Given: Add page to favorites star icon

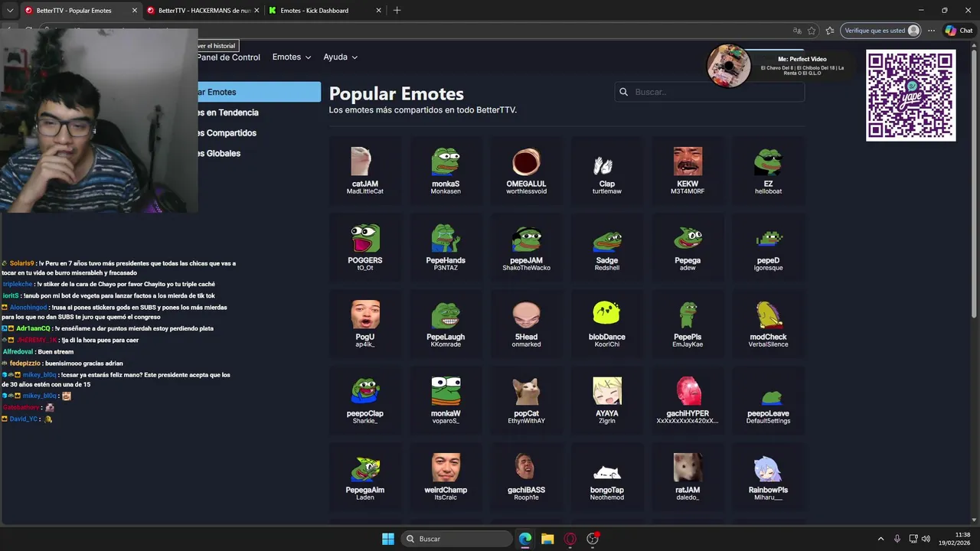Looking at the screenshot, I should click(812, 31).
